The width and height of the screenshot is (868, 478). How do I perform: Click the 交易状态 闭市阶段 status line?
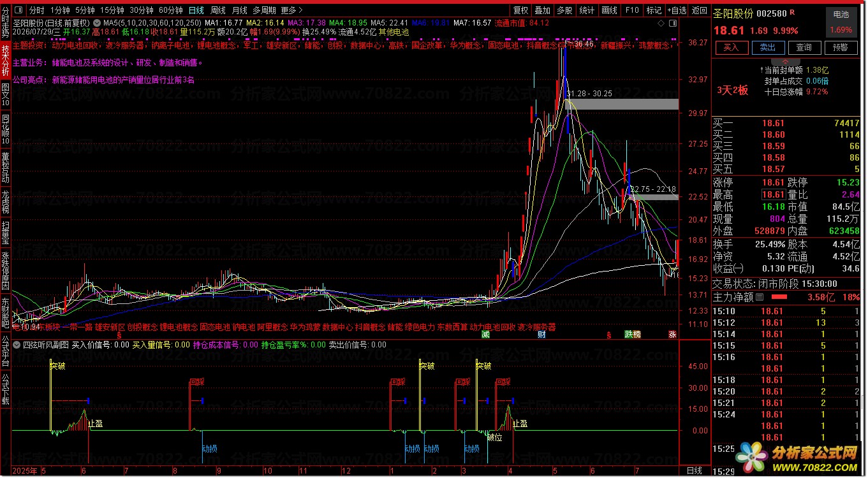pos(776,284)
